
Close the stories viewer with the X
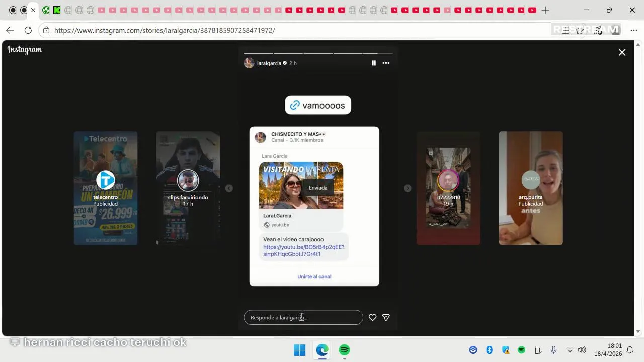pos(622,52)
